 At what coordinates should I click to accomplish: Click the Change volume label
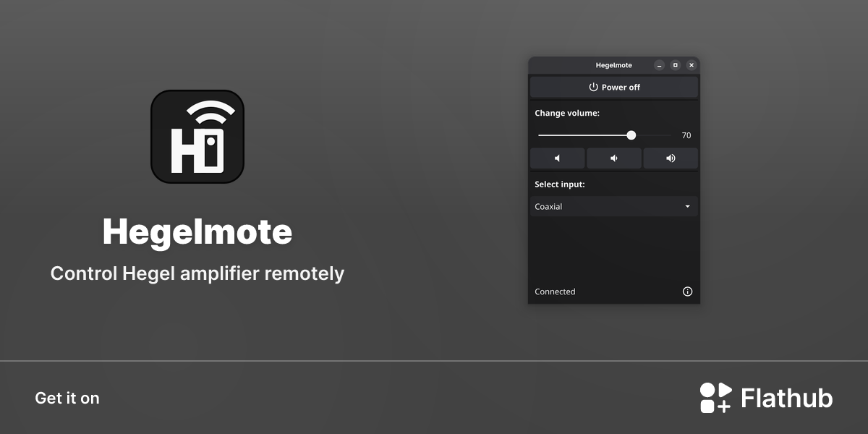[x=567, y=114]
